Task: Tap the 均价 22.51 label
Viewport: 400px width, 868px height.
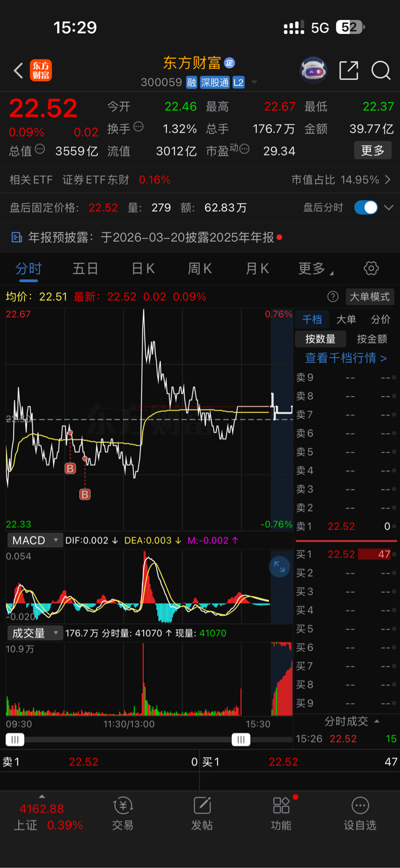Action: [x=36, y=297]
